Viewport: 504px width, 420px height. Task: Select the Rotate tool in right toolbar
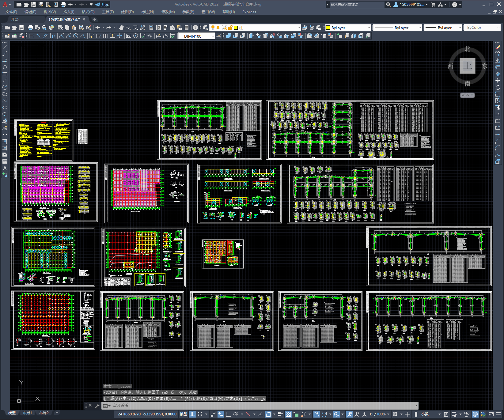click(x=498, y=87)
